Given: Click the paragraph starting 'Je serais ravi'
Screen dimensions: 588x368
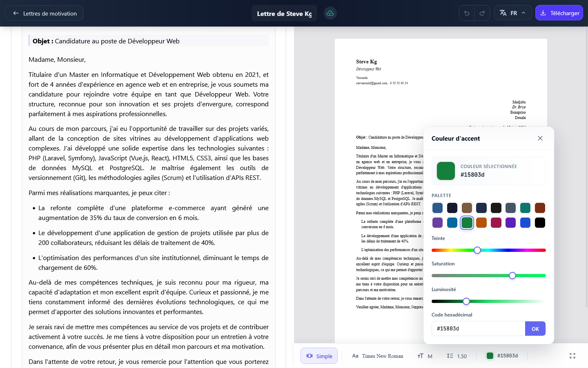Looking at the screenshot, I should (149, 337).
